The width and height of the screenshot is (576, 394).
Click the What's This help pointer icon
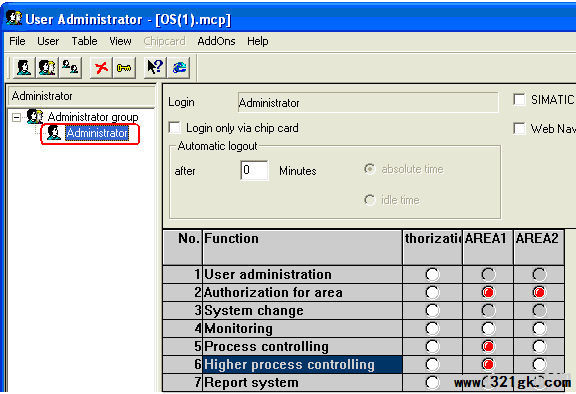(155, 67)
